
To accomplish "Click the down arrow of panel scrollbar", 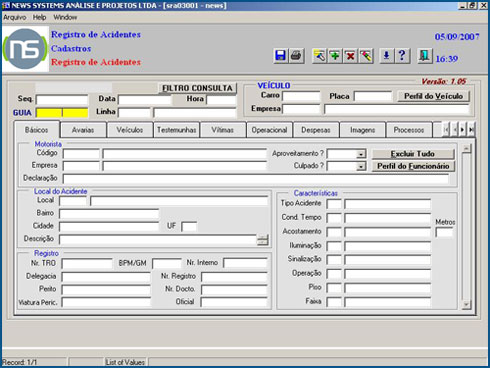I will (x=466, y=304).
